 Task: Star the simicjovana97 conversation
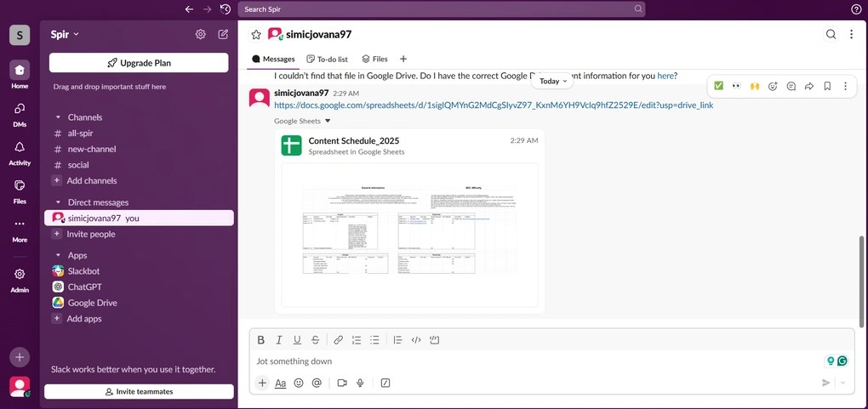coord(256,34)
